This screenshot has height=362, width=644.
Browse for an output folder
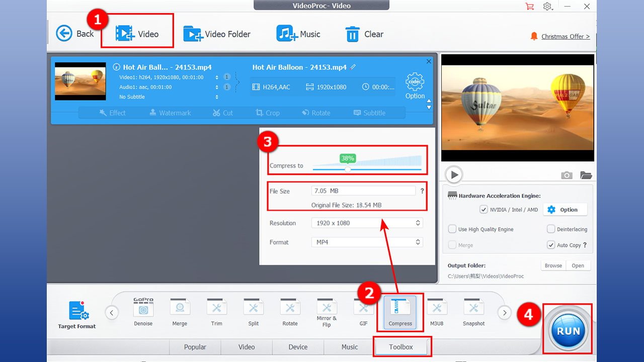point(553,265)
